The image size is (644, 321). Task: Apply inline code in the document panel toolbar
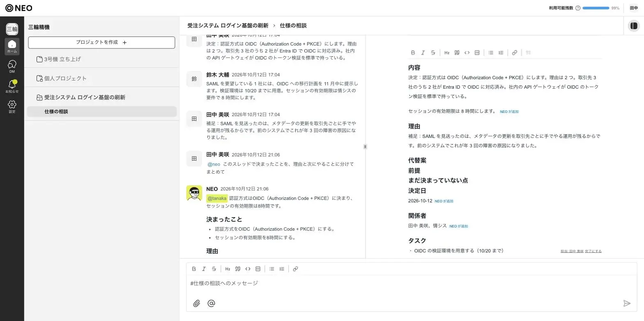coord(467,53)
